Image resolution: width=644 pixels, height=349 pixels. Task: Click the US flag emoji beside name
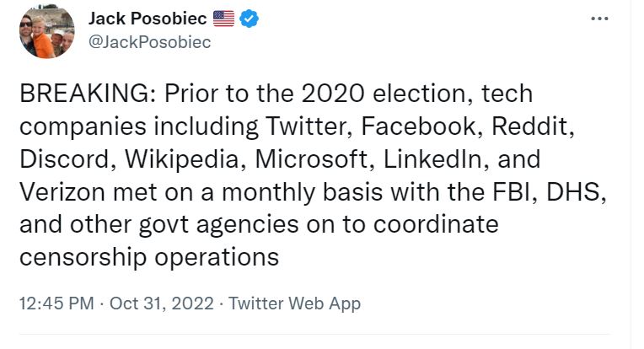[223, 19]
